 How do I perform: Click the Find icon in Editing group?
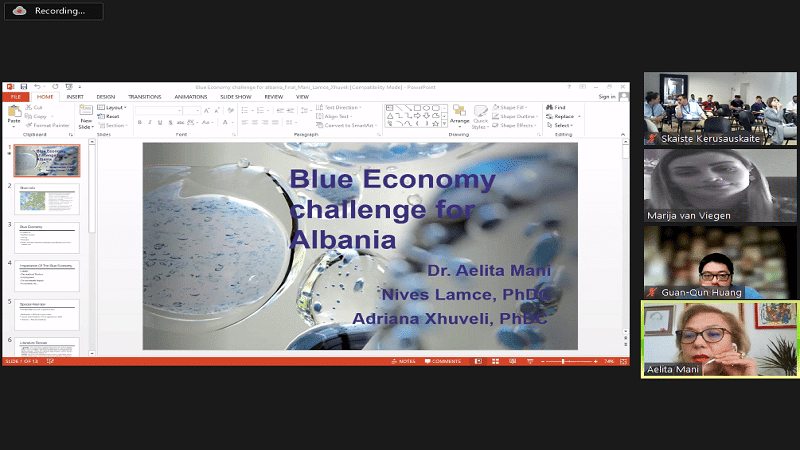point(558,107)
